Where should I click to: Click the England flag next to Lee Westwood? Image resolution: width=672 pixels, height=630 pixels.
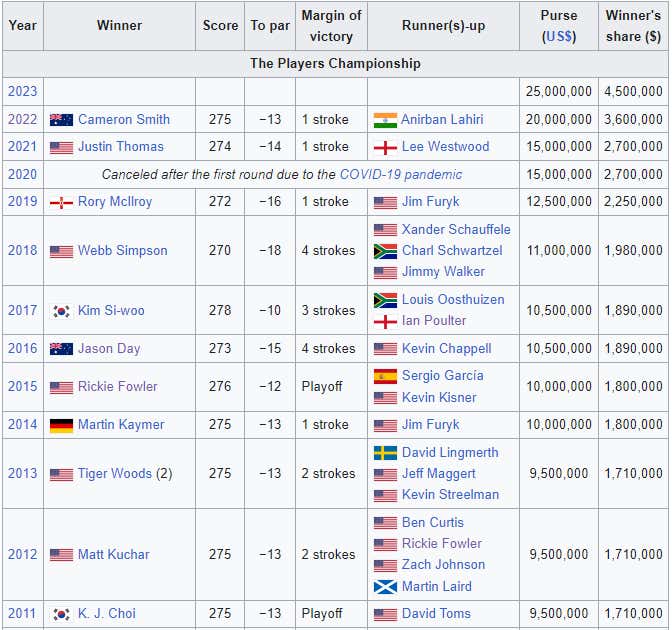[x=385, y=148]
